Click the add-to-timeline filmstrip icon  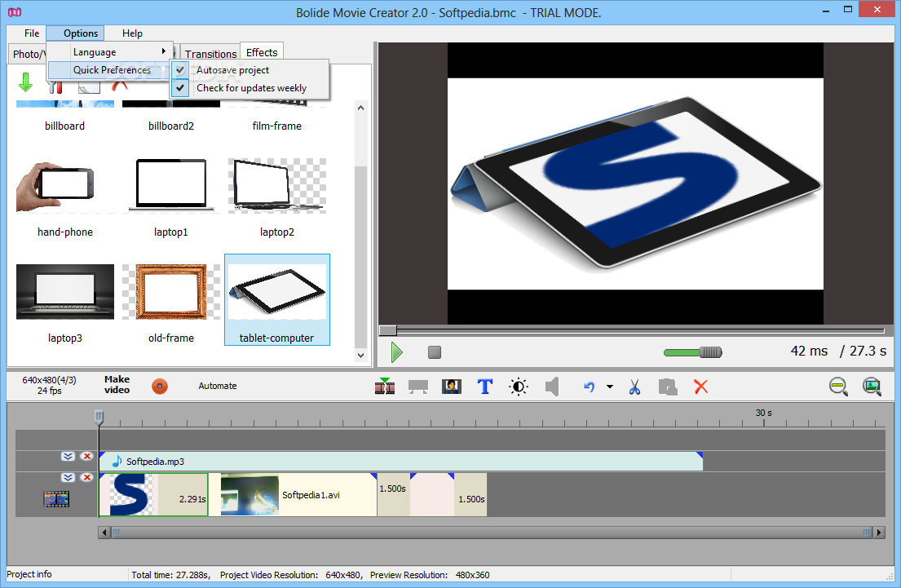[384, 387]
